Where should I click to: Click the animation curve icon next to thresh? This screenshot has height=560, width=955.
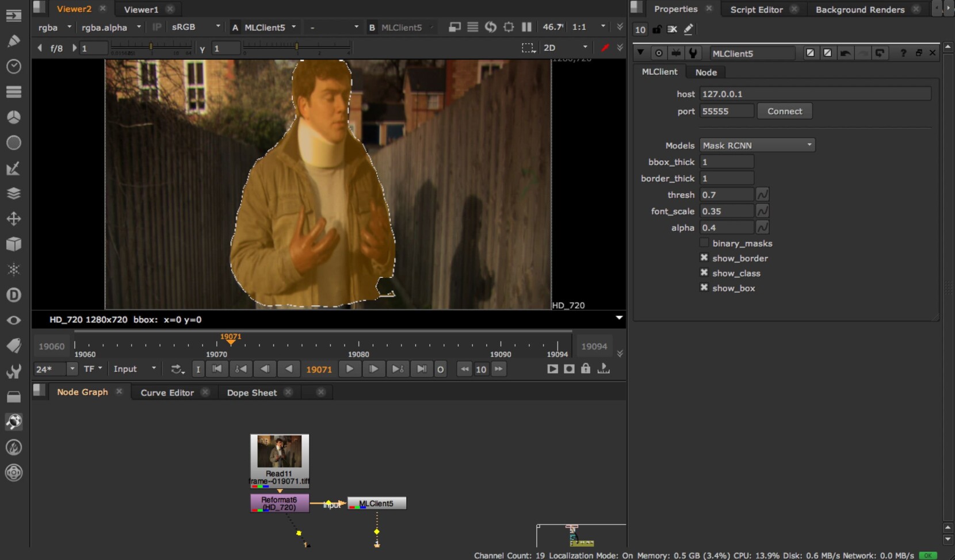coord(763,194)
